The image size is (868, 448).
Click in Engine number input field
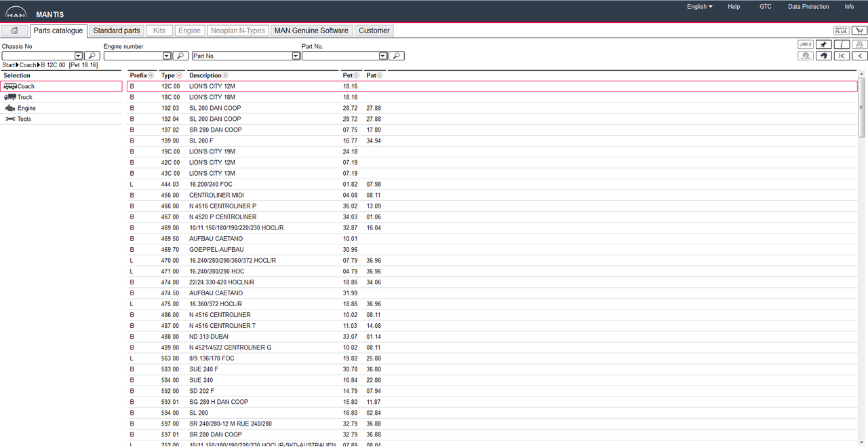[x=134, y=56]
